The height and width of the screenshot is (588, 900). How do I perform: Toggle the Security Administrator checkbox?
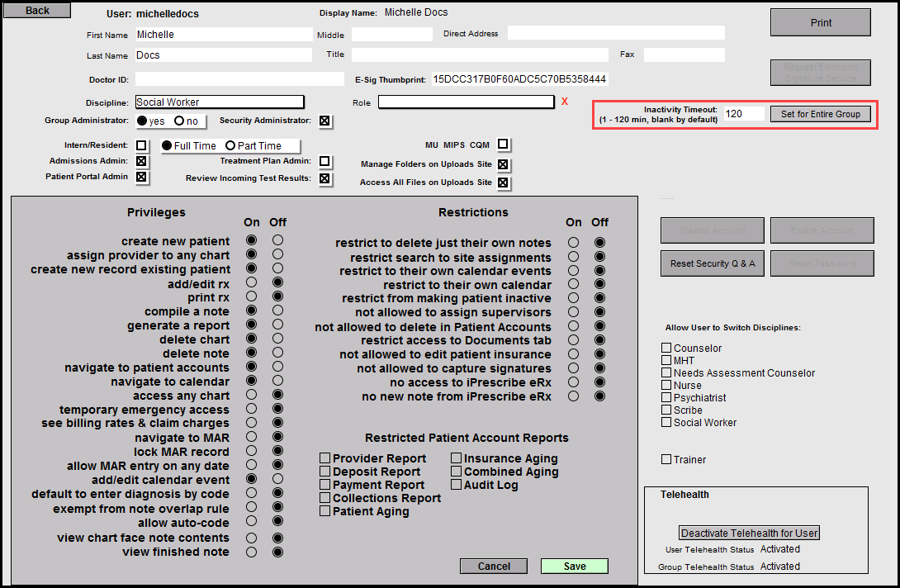(x=324, y=121)
